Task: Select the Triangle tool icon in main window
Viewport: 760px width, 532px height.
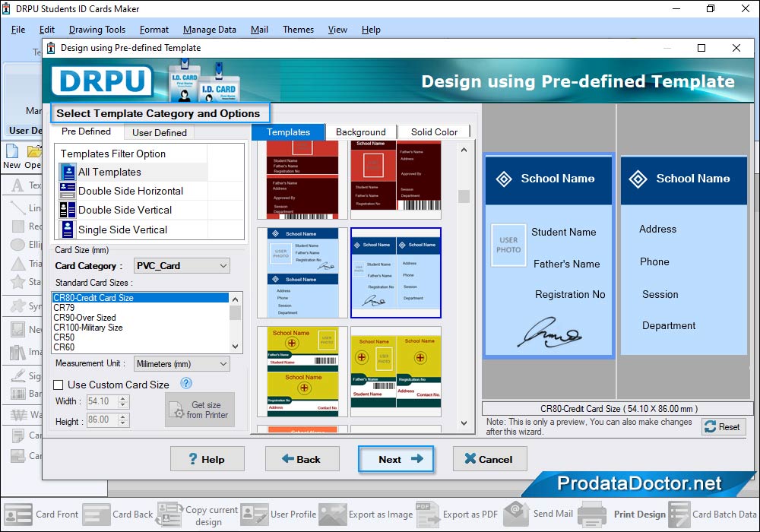Action: click(x=18, y=264)
